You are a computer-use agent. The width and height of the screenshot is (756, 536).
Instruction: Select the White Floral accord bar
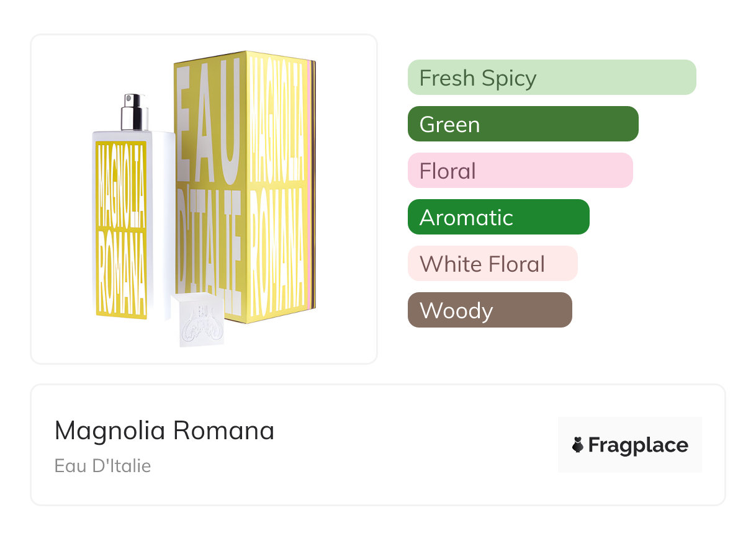tap(492, 264)
